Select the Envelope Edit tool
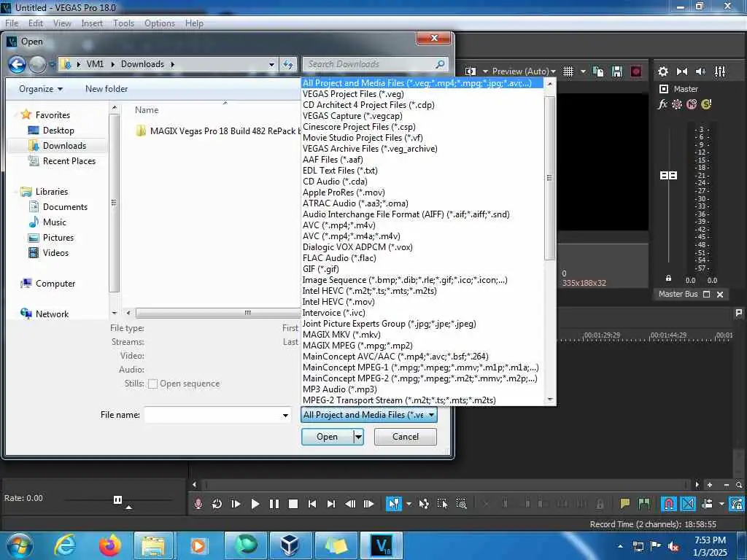 pyautogui.click(x=424, y=504)
